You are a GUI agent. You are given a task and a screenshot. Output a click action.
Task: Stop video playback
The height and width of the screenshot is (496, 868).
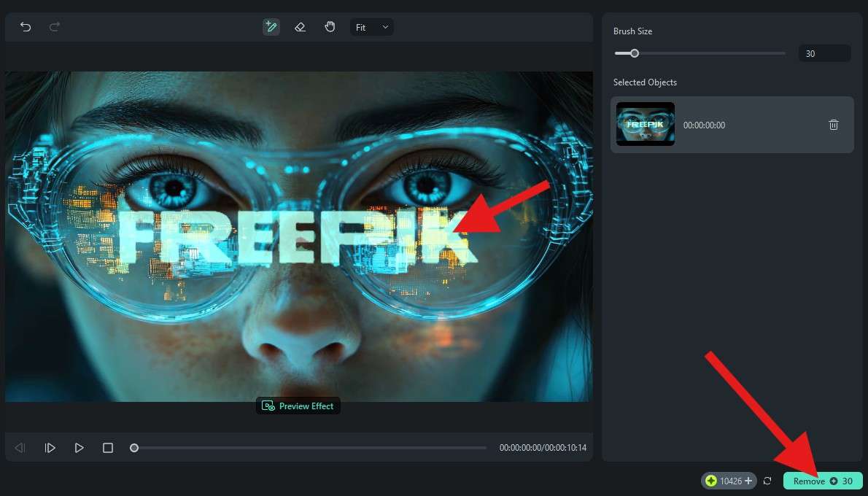(x=108, y=447)
